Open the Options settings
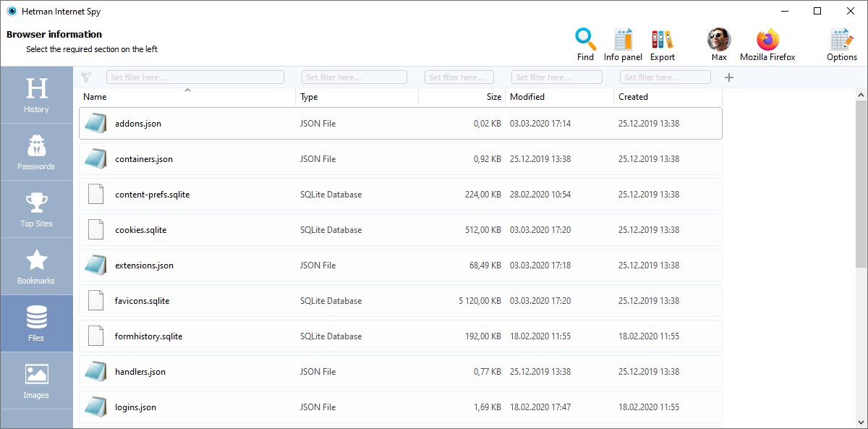868x429 pixels. tap(842, 44)
